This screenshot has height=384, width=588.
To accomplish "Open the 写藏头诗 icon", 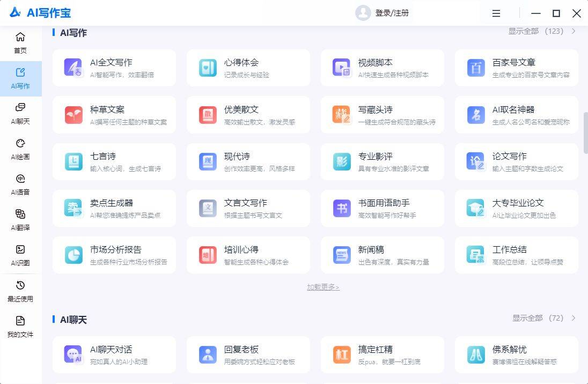I will [341, 115].
